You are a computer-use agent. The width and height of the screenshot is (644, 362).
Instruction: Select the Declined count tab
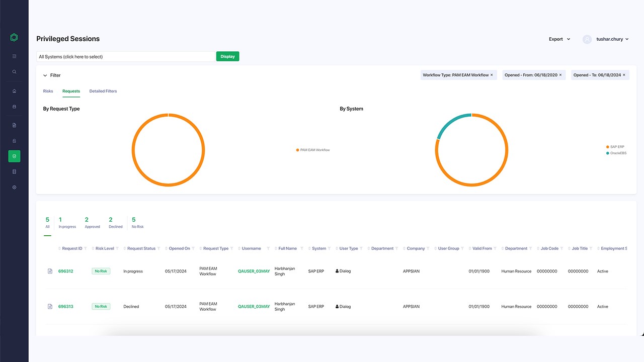tap(116, 223)
